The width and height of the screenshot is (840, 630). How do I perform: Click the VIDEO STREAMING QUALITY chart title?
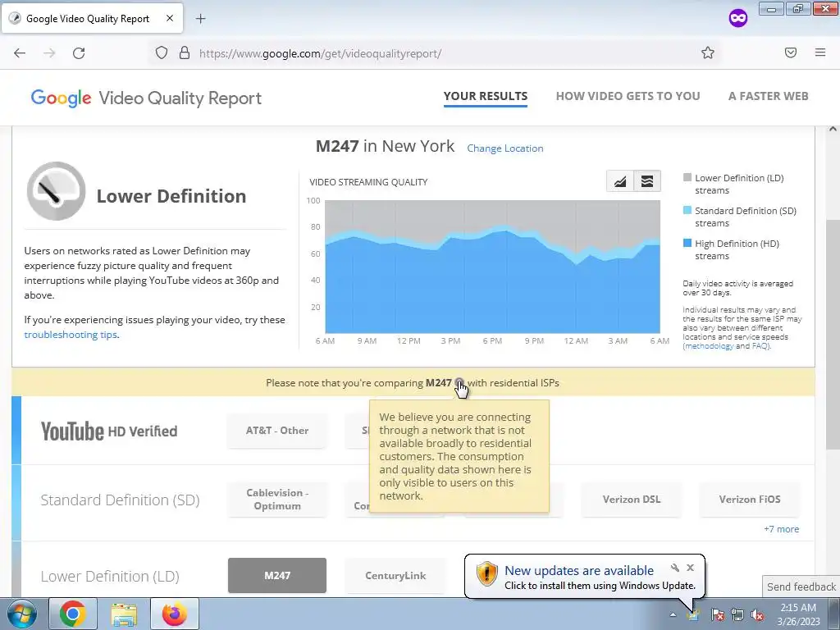click(368, 182)
